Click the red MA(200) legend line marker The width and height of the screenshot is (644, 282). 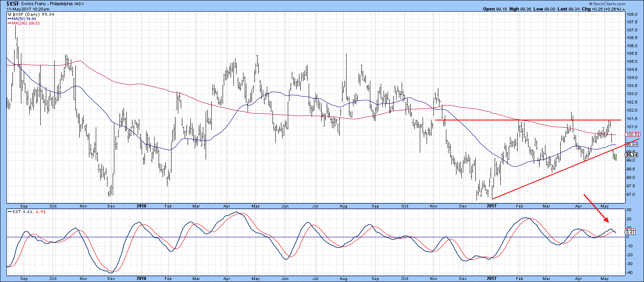[10, 23]
